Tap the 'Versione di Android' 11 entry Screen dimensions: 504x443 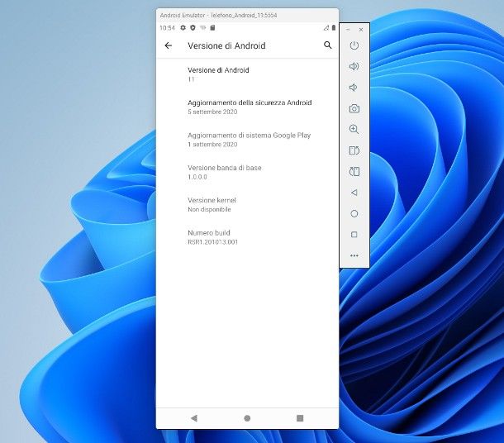pos(247,74)
